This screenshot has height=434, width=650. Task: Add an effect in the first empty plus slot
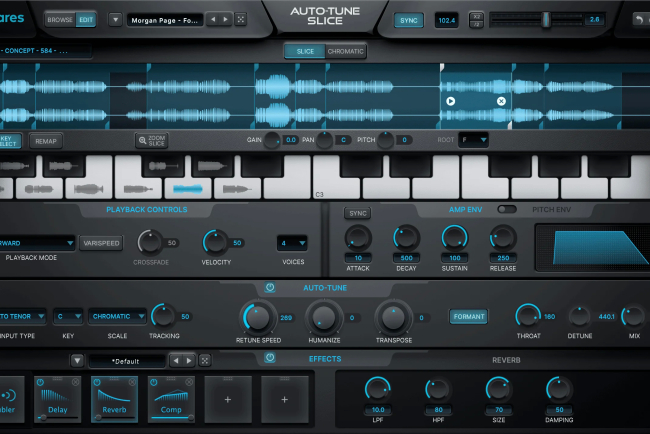click(x=228, y=400)
